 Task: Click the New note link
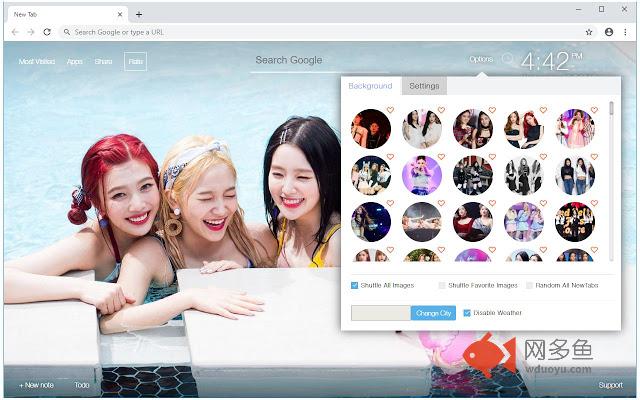click(x=36, y=385)
